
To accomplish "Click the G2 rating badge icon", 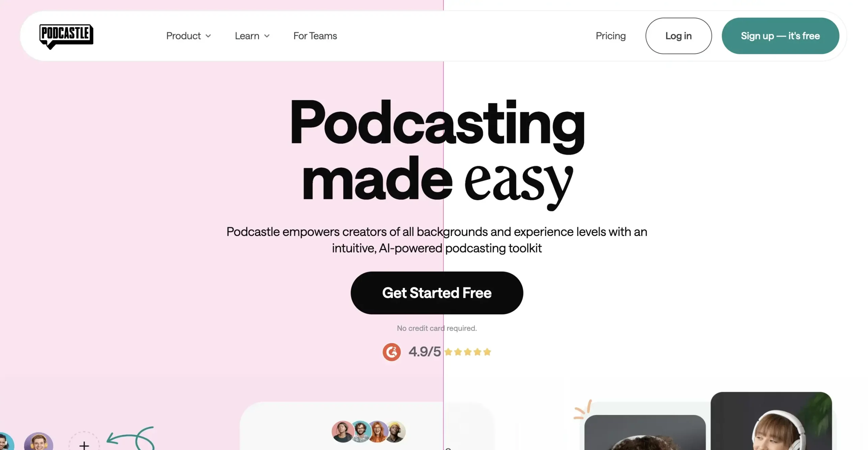I will (x=391, y=351).
